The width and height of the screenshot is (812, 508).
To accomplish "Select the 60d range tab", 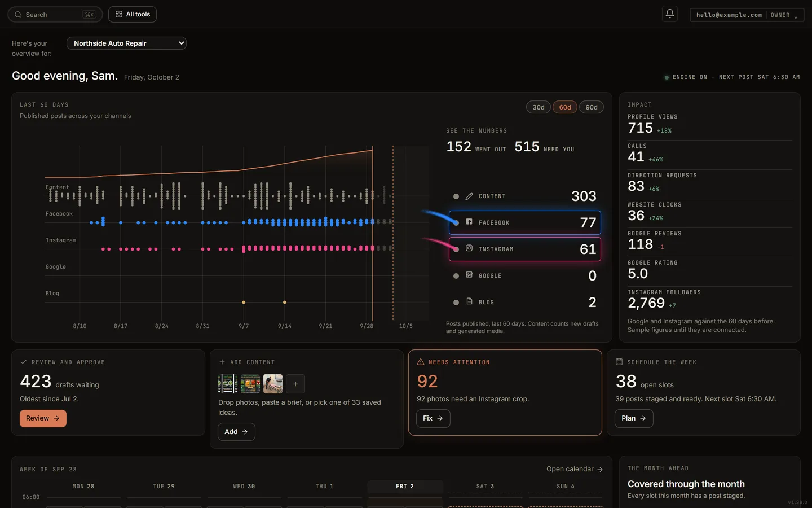I will [x=565, y=107].
